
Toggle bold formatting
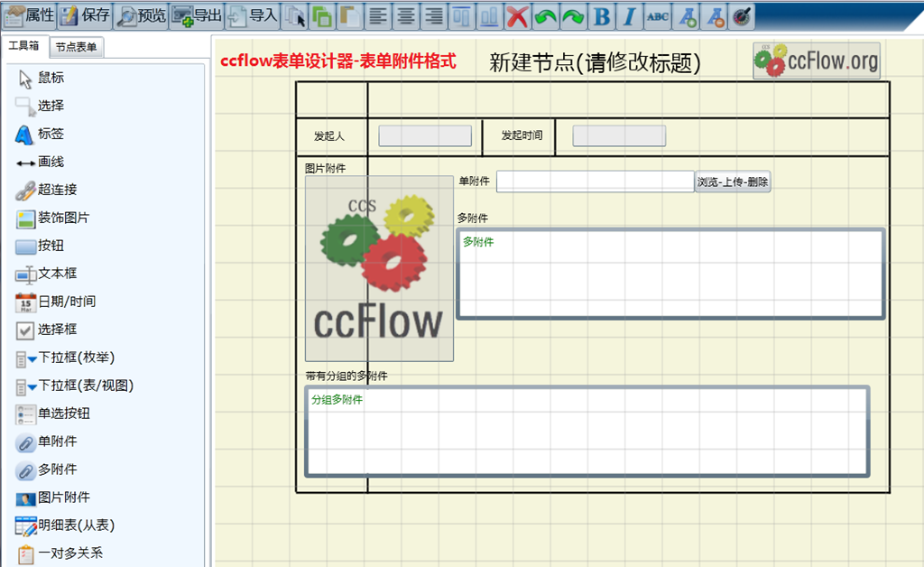pos(601,16)
